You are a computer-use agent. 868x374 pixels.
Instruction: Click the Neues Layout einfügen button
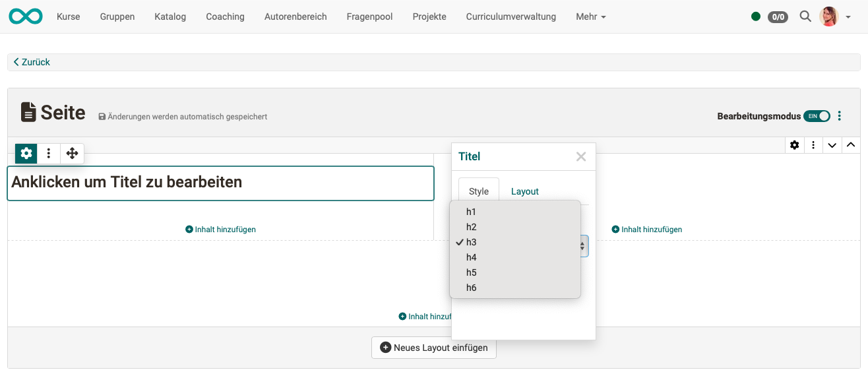[434, 348]
